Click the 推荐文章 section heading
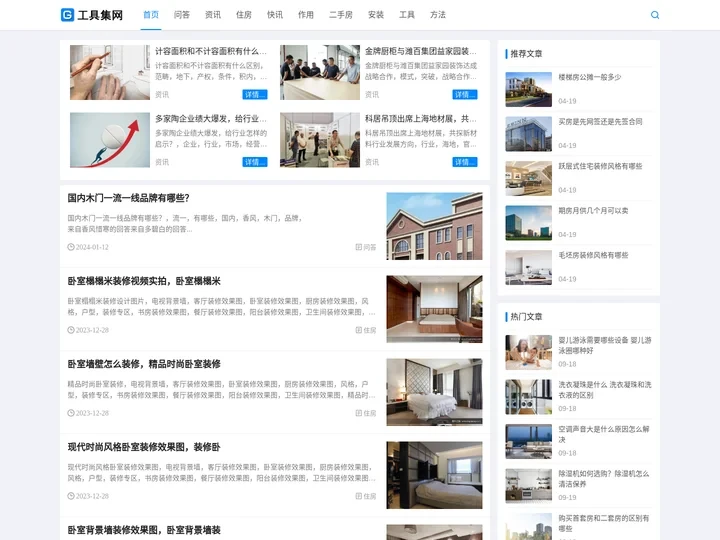This screenshot has height=540, width=720. point(526,54)
